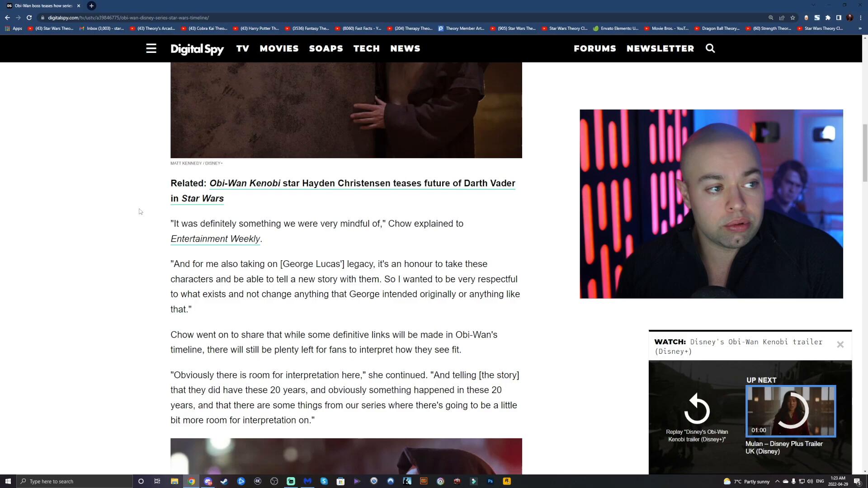Viewport: 868px width, 488px height.
Task: Show hidden system tray icons
Action: tap(777, 481)
